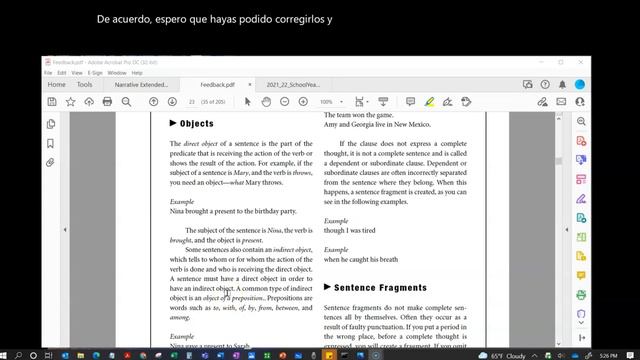The image size is (640, 360).
Task: Open the account profile avatar
Action: (580, 84)
